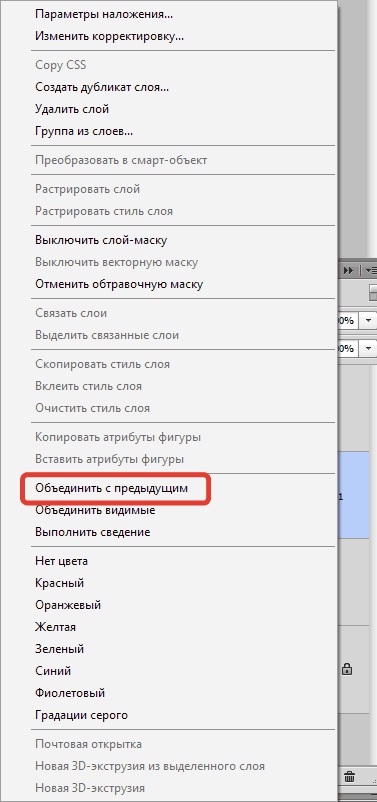This screenshot has height=802, width=377.
Task: Set layer color to 'Нет цвета'
Action: pyautogui.click(x=61, y=561)
